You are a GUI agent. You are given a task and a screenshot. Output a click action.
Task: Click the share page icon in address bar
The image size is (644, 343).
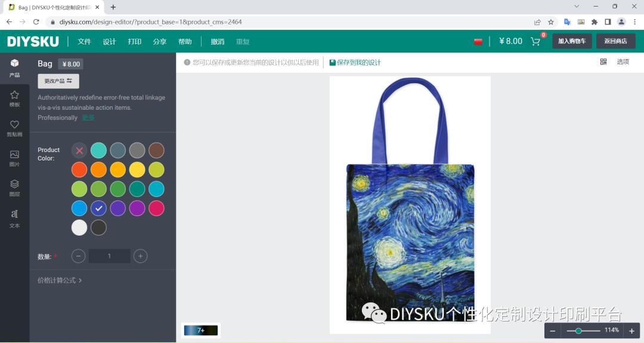coord(537,21)
